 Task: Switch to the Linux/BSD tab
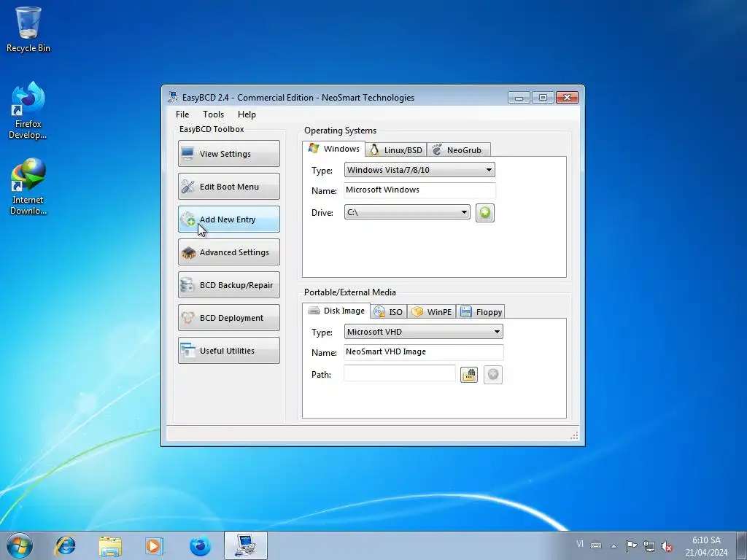point(396,150)
